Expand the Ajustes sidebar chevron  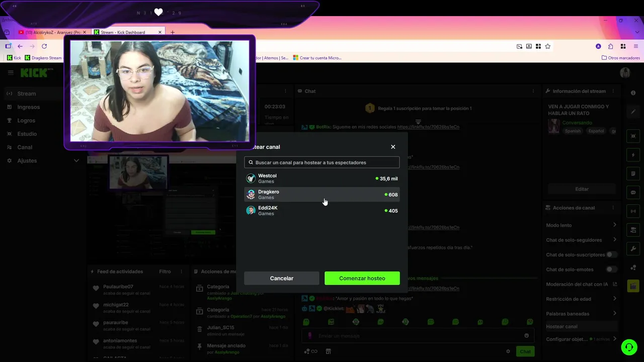click(x=76, y=161)
